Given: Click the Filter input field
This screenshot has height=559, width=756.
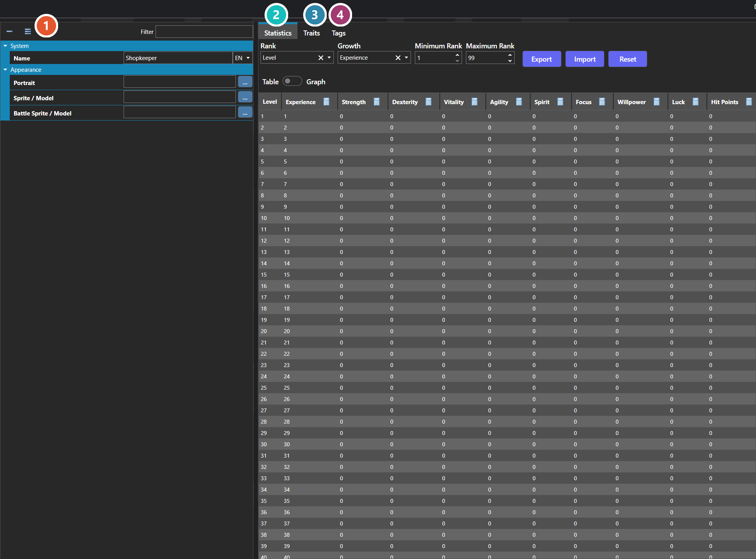Looking at the screenshot, I should 204,32.
